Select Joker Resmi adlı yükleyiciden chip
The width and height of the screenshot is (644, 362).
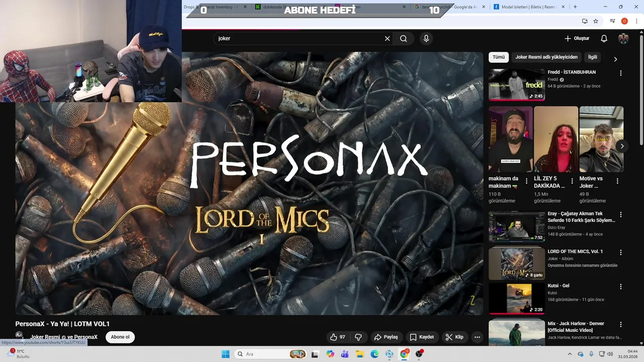(x=546, y=57)
